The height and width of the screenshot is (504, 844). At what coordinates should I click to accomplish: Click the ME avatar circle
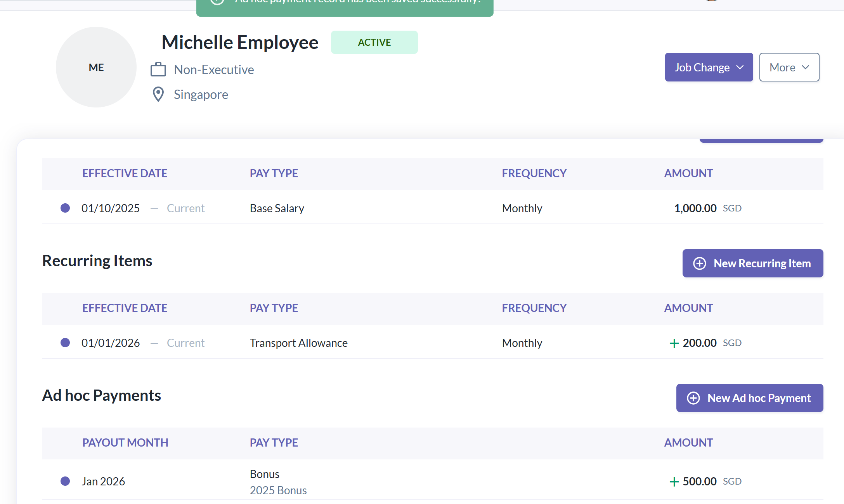[96, 67]
